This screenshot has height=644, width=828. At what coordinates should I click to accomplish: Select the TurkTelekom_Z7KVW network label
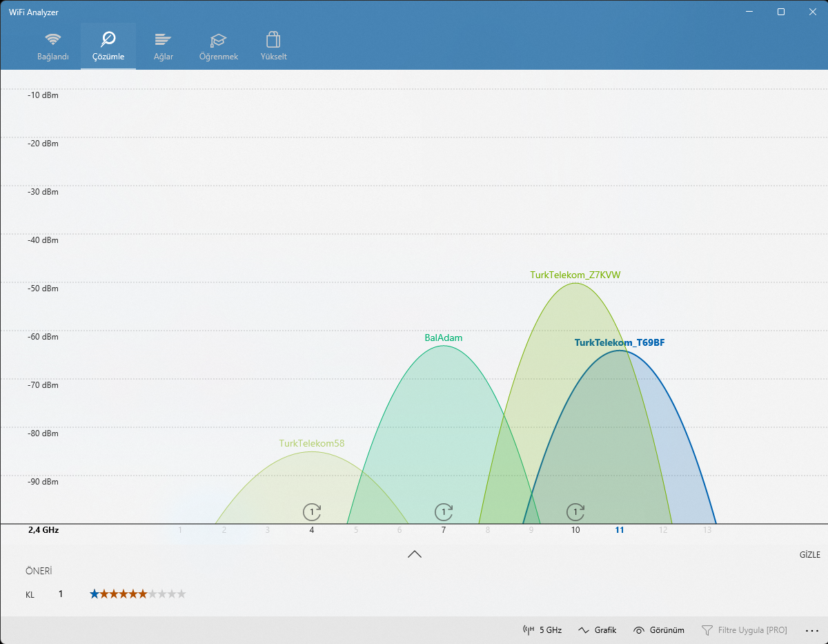coord(575,275)
